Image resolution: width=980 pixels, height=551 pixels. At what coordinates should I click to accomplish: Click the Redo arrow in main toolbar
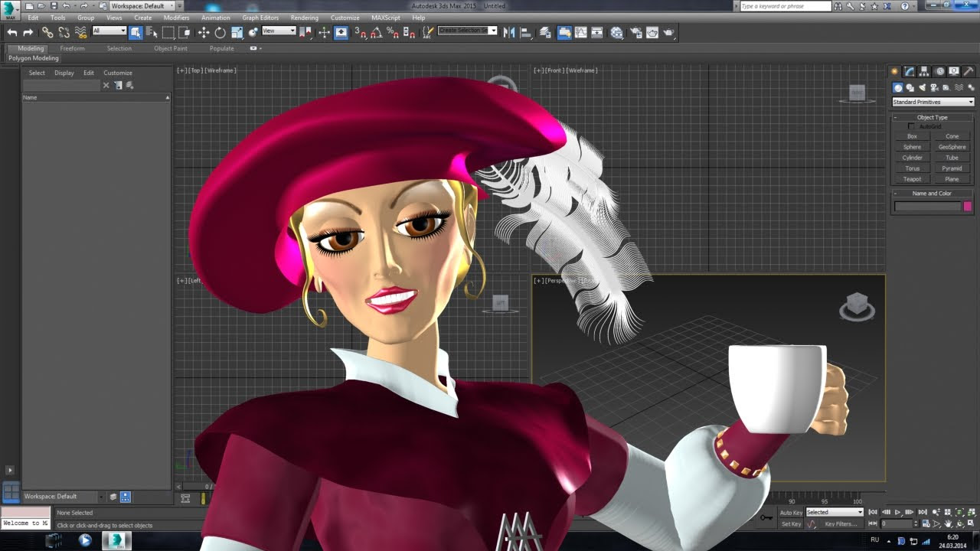28,32
